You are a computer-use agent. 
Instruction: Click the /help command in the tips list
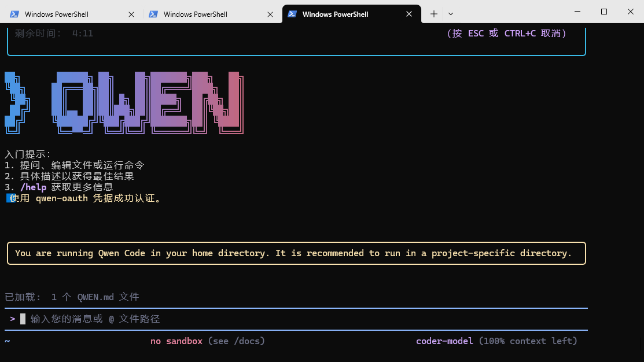click(33, 187)
